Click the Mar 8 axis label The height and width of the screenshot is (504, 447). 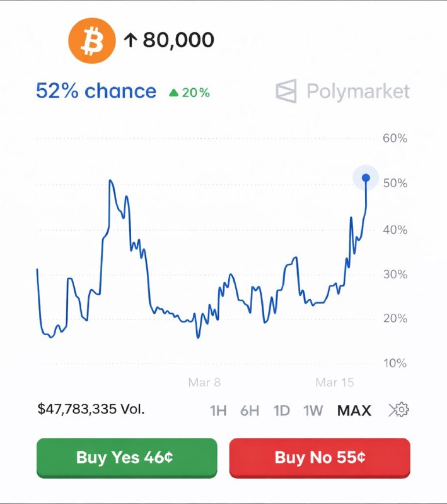click(206, 382)
